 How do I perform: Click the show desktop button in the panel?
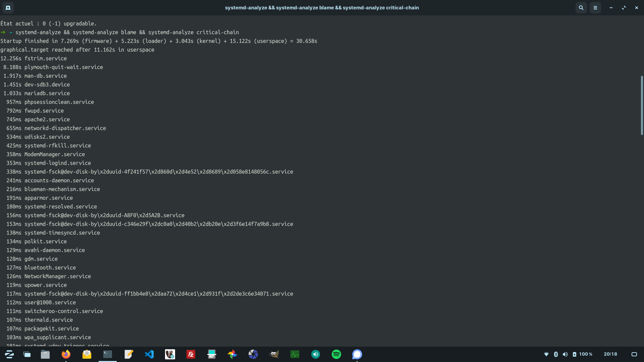tap(634, 354)
